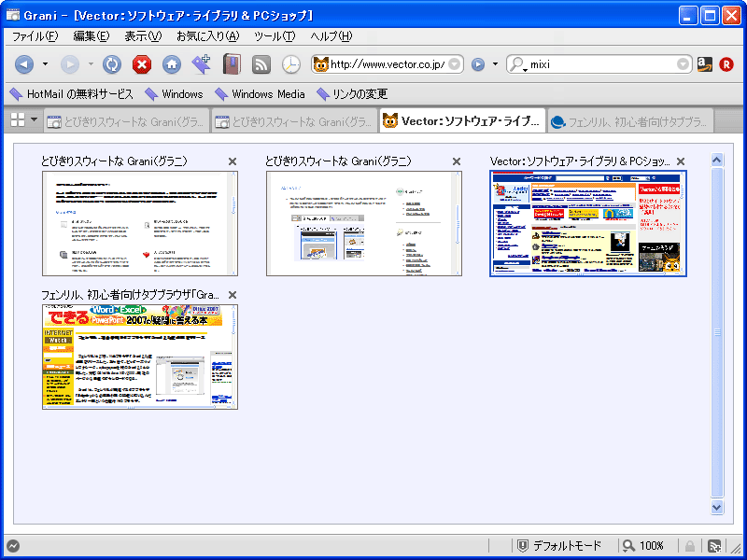Click the shield icon next to デフォルトモード
Viewport: 747px width, 560px height.
[x=523, y=546]
